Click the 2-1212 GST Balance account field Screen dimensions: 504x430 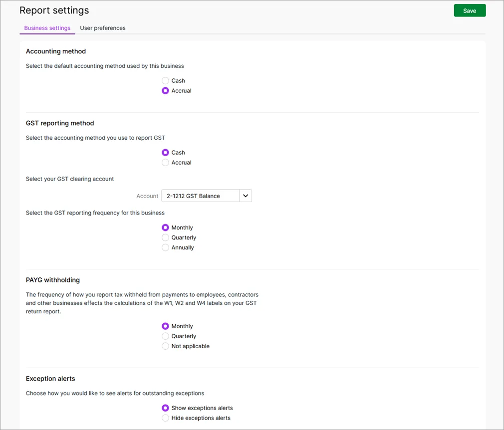click(200, 196)
